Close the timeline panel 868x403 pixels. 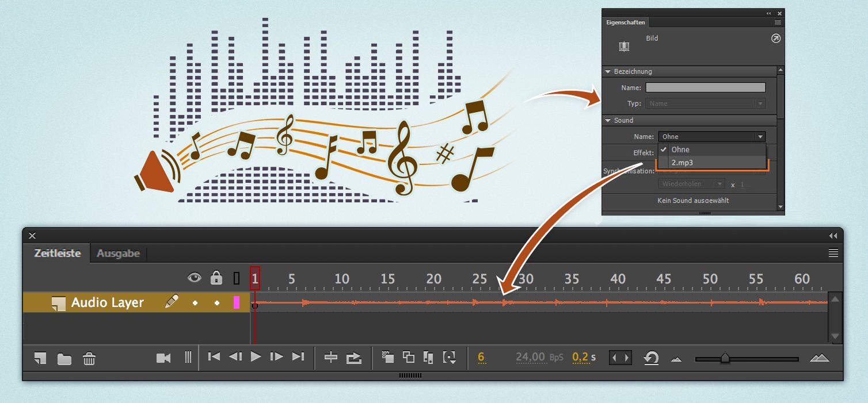(x=32, y=236)
